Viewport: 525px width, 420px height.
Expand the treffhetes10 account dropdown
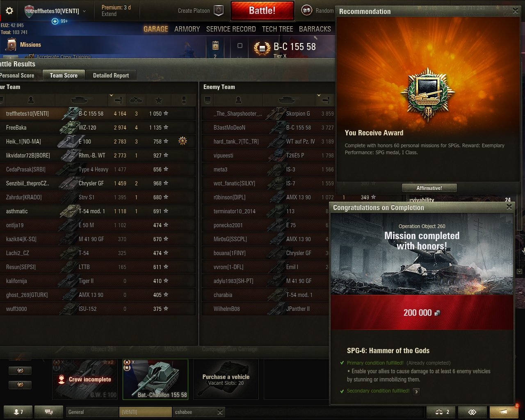[x=84, y=11]
